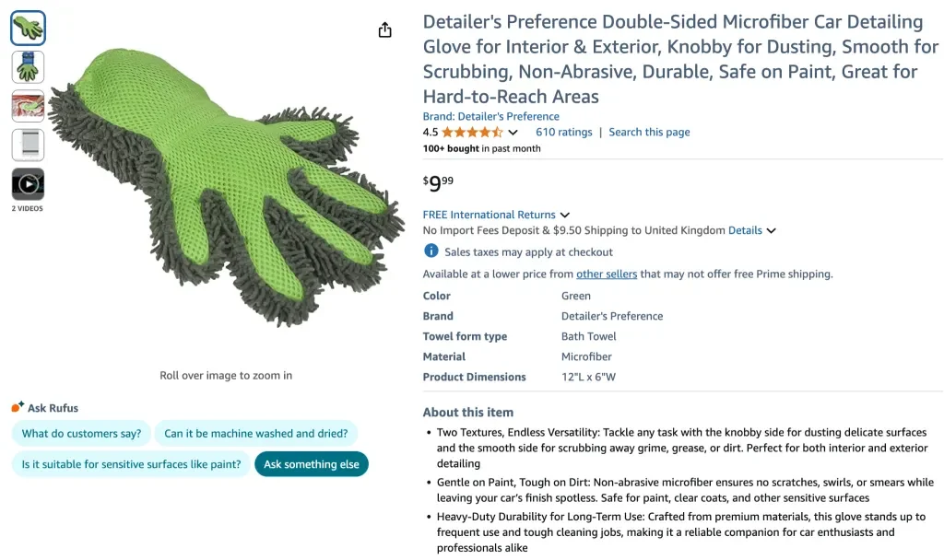Viewport: 944px width, 560px height.
Task: Click the info icon beside sales taxes
Action: tap(431, 251)
